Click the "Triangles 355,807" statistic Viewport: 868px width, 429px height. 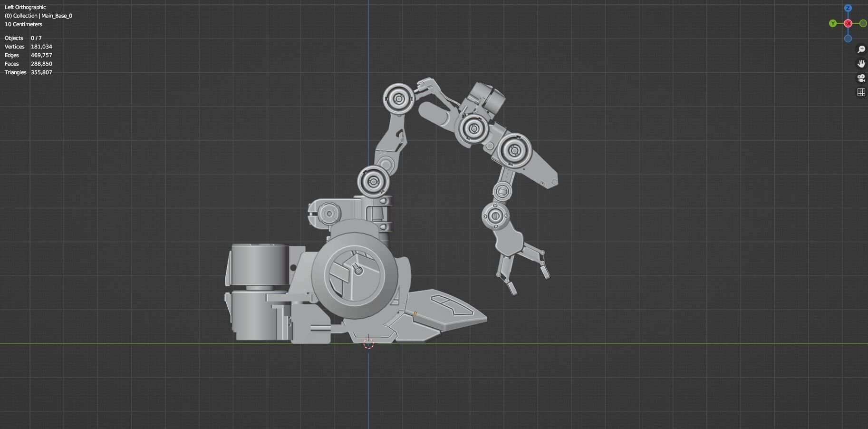[29, 72]
